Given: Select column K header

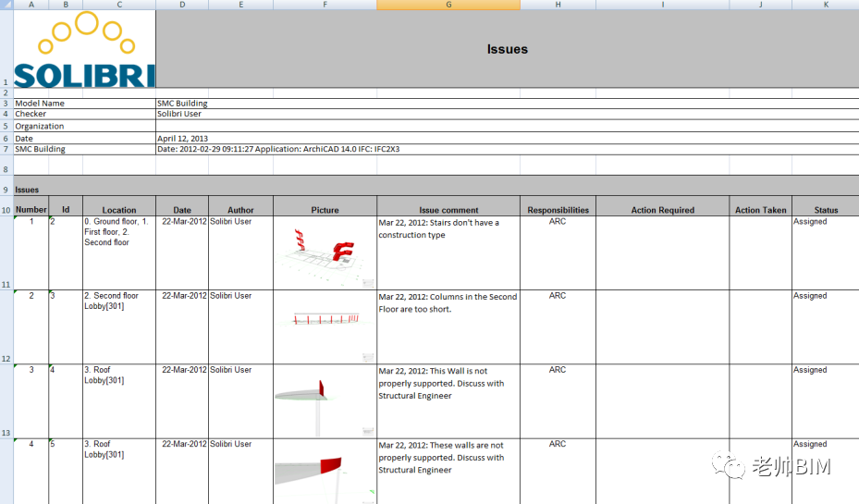Looking at the screenshot, I should (826, 5).
